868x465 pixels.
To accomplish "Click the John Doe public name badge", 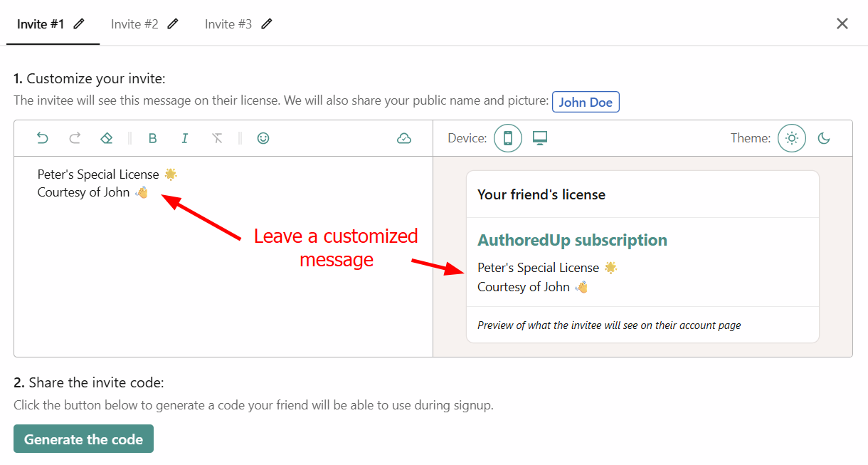I will click(x=586, y=102).
